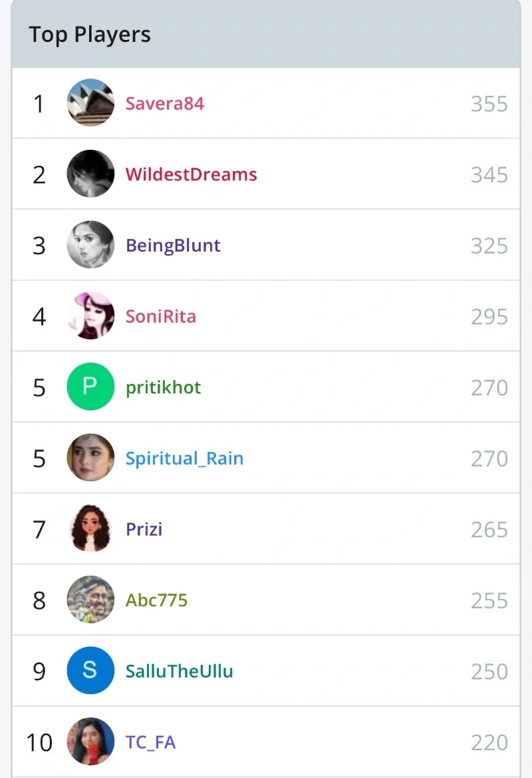The height and width of the screenshot is (778, 532).
Task: Open TC_FA's avatar thumbnail
Action: [x=91, y=741]
